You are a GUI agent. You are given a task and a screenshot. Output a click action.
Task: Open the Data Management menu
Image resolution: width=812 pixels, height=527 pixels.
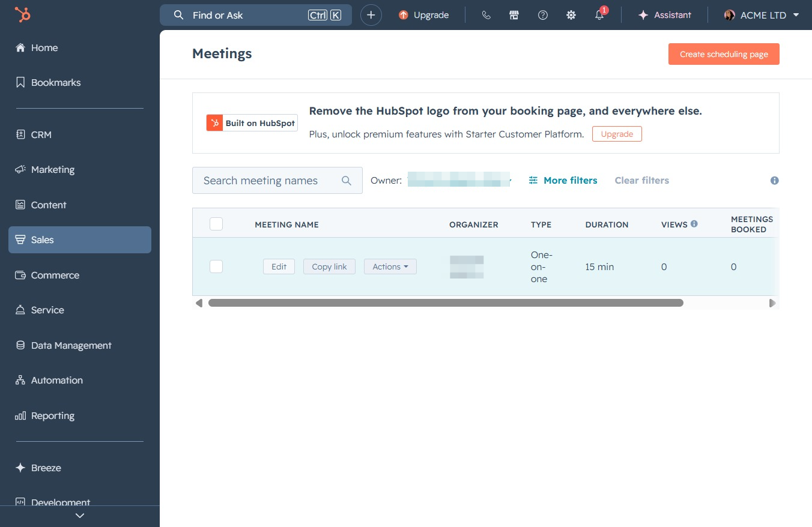80,345
